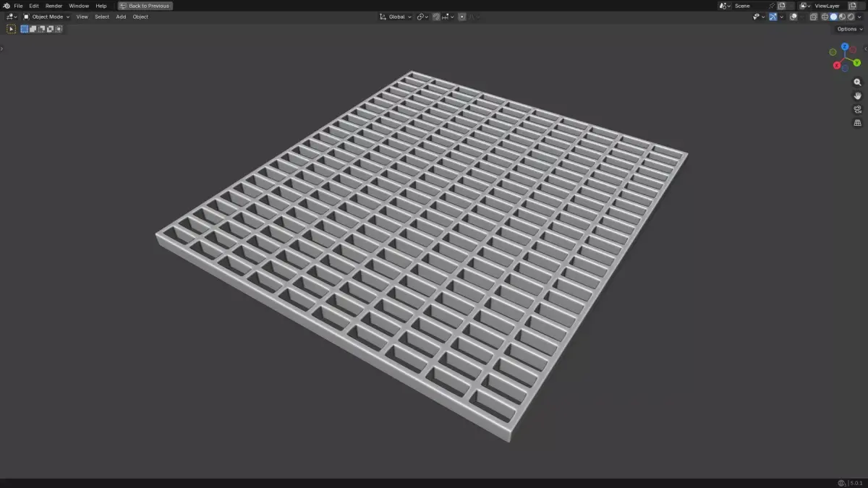Open the viewport Select menu
868x488 pixels.
point(102,17)
